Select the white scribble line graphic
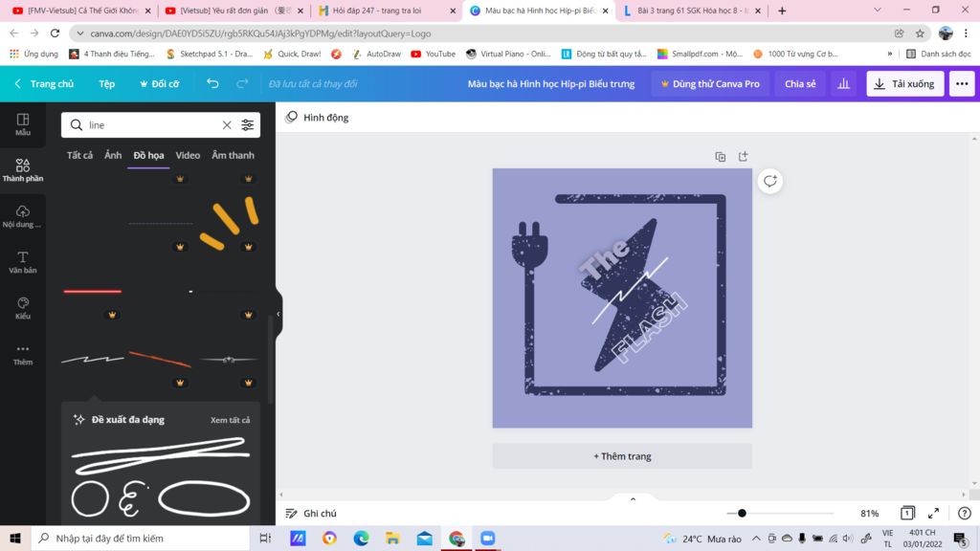 161,455
